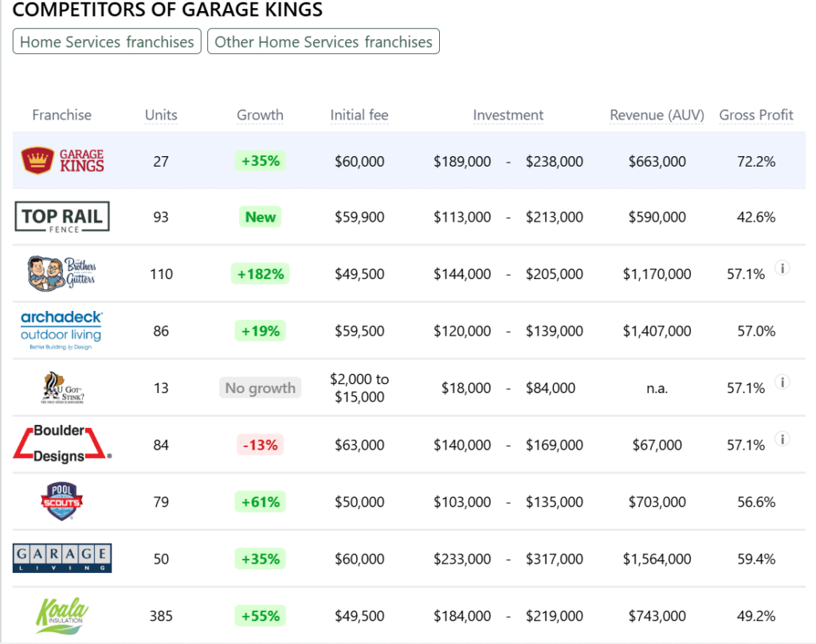The image size is (816, 644).
Task: Click the Franchise column header
Action: coord(62,115)
